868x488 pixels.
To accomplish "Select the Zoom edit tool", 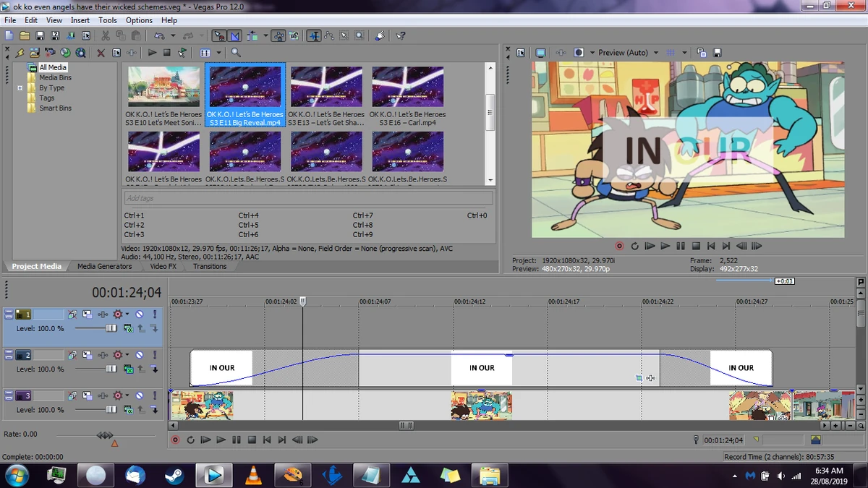I will point(359,35).
